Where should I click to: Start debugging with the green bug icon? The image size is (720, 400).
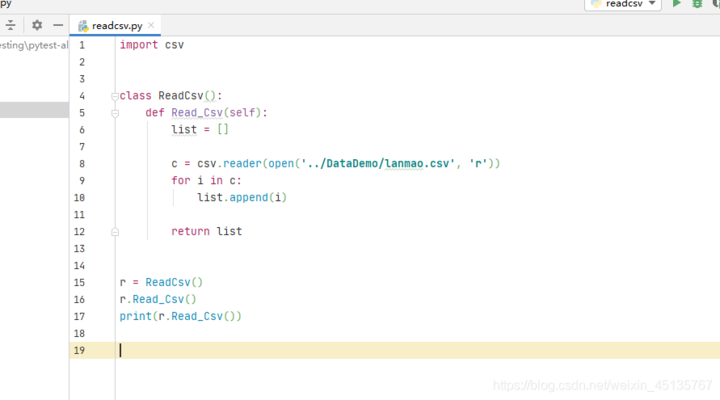699,4
